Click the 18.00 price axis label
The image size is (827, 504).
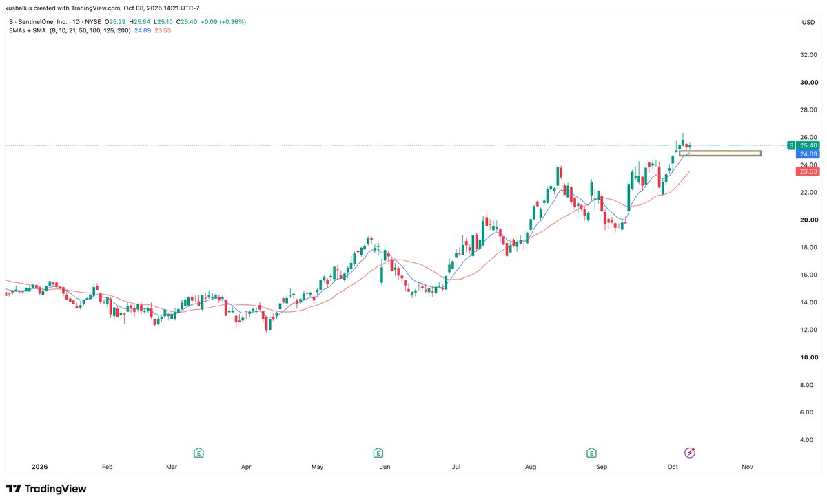808,247
